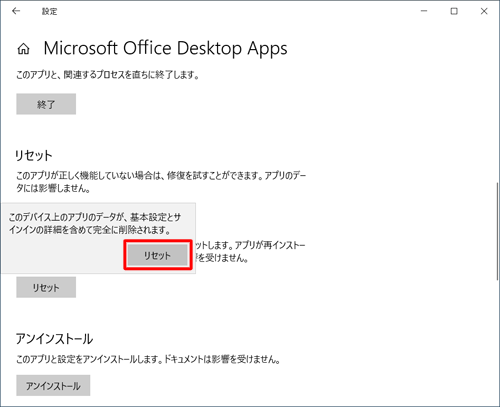
Task: Close the 設定 window
Action: click(x=484, y=11)
